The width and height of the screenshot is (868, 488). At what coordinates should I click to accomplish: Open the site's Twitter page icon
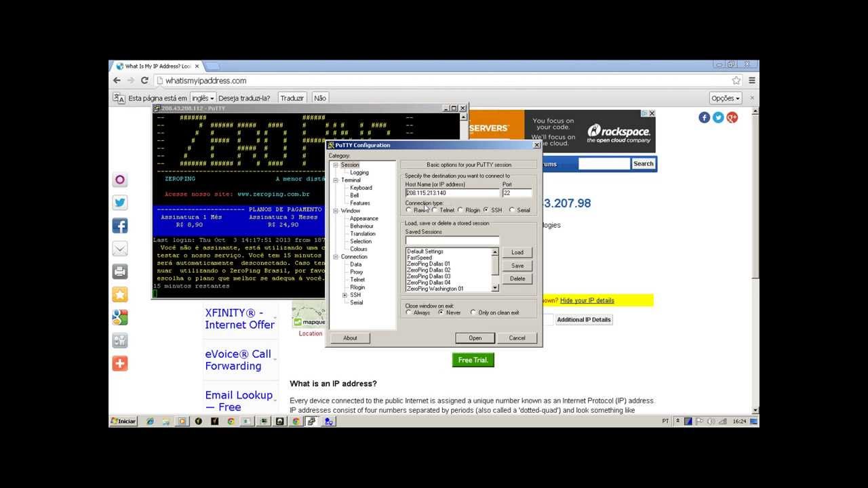(x=718, y=117)
